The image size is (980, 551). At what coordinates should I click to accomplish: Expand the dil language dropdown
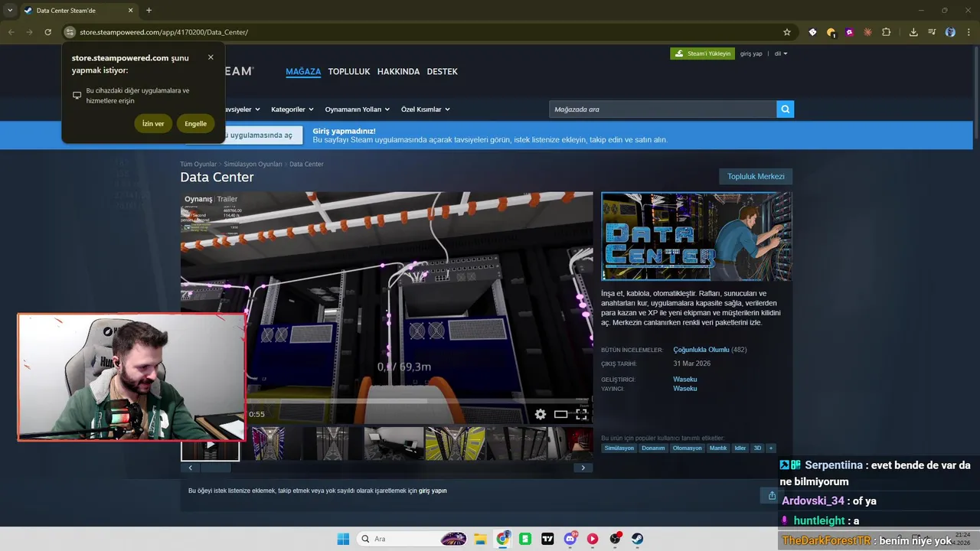click(x=781, y=54)
